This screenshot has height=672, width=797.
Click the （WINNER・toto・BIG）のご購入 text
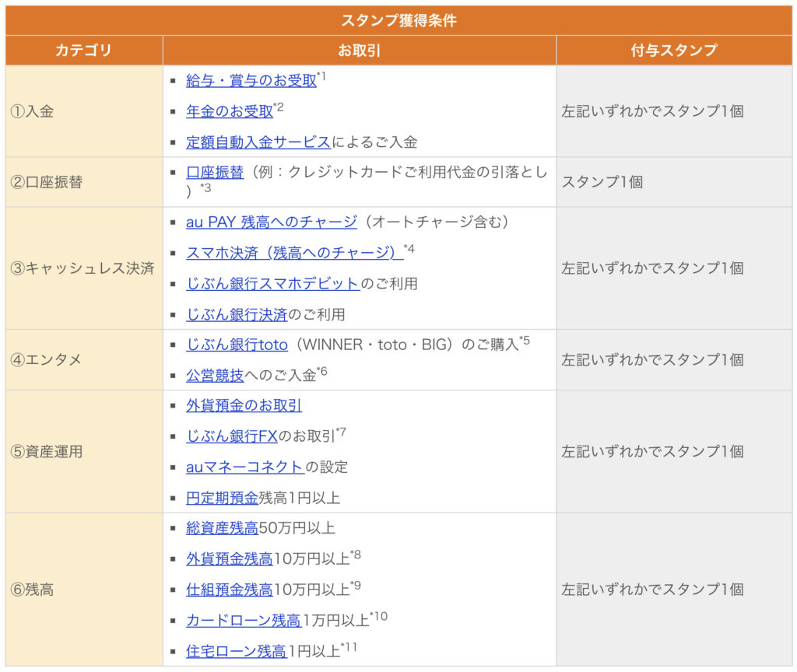[x=407, y=345]
